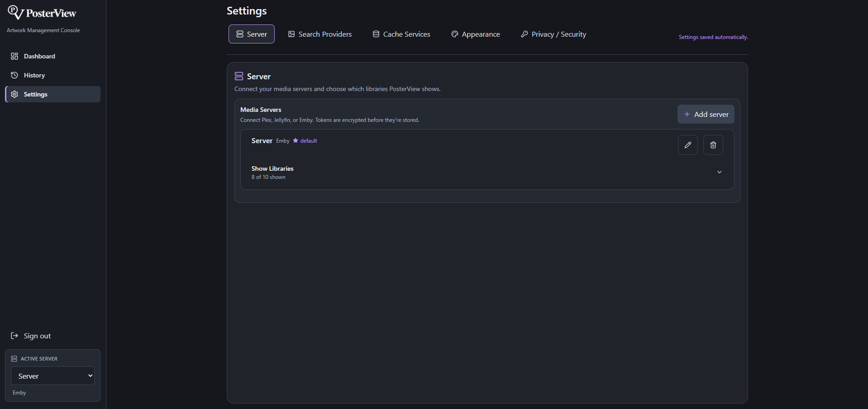Click the Cache Services database icon
The height and width of the screenshot is (409, 868).
tap(376, 34)
